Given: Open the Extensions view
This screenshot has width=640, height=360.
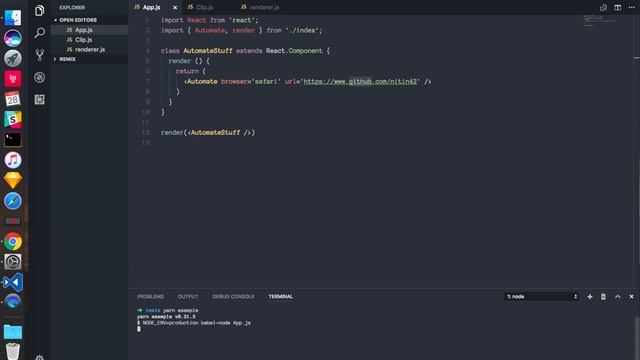Looking at the screenshot, I should [40, 100].
